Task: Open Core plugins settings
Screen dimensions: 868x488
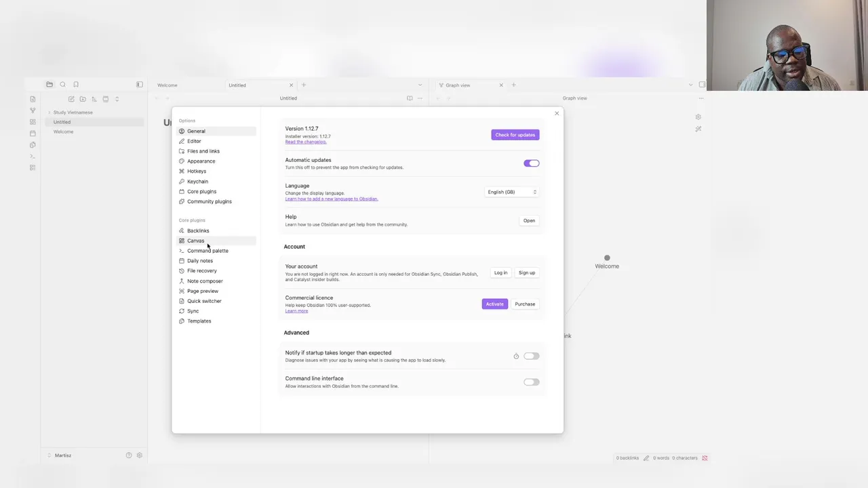Action: pyautogui.click(x=216, y=191)
